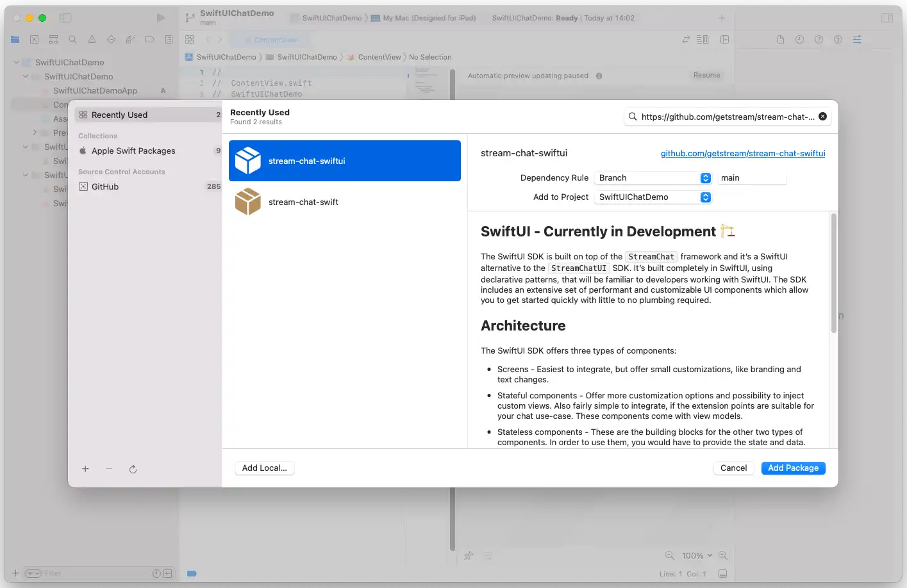The height and width of the screenshot is (588, 907).
Task: Collapse SwiftUIChatDemo project root
Action: (x=16, y=62)
